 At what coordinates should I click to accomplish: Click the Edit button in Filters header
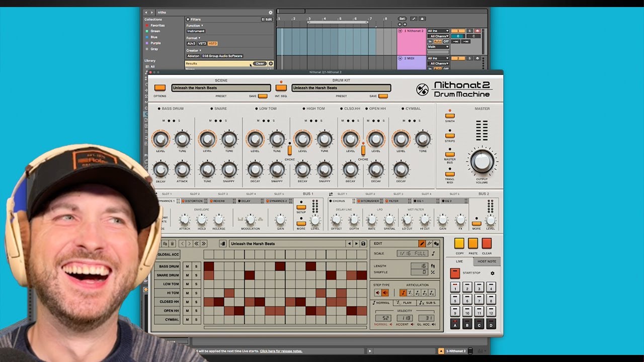pyautogui.click(x=267, y=19)
